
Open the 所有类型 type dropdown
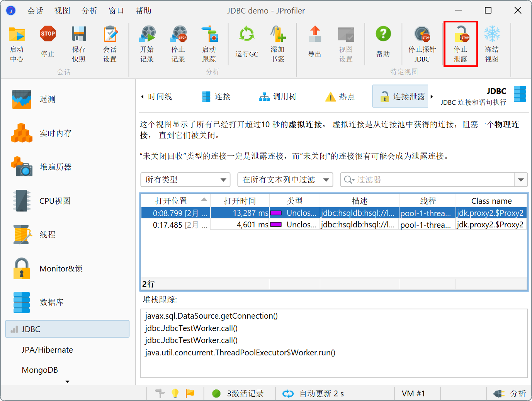tap(185, 180)
